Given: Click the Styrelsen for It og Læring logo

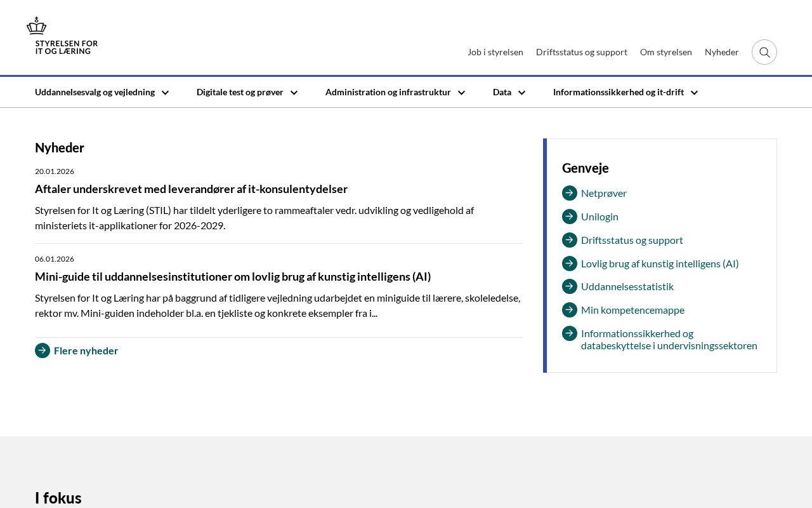Looking at the screenshot, I should [62, 36].
